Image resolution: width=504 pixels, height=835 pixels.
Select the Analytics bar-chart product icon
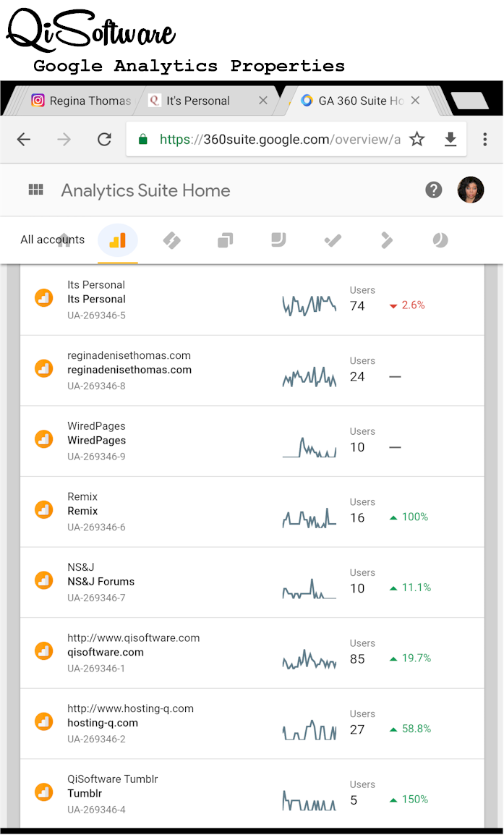118,240
